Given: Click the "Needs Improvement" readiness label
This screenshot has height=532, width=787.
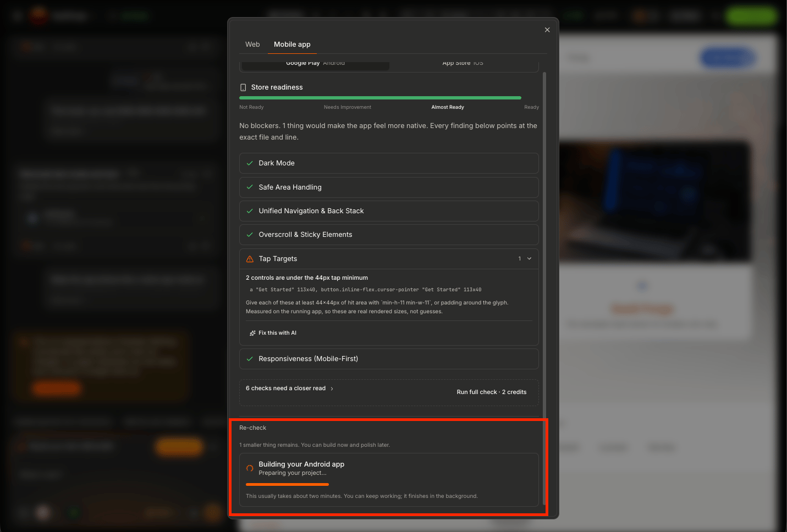Looking at the screenshot, I should pyautogui.click(x=348, y=107).
